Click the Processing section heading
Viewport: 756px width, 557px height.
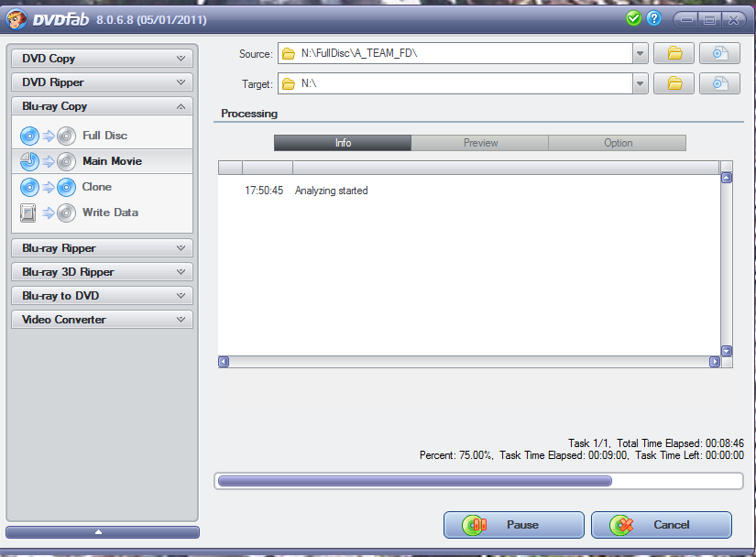pyautogui.click(x=249, y=114)
